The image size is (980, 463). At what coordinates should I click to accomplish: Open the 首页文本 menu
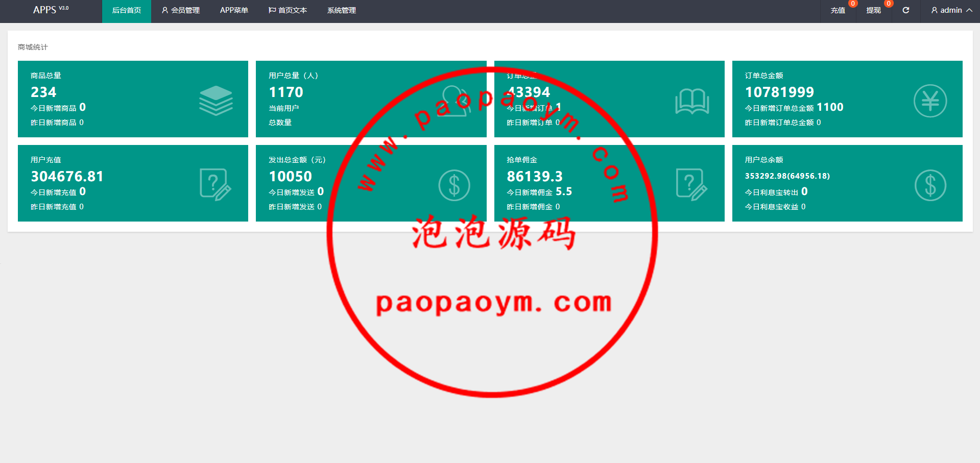coord(288,10)
